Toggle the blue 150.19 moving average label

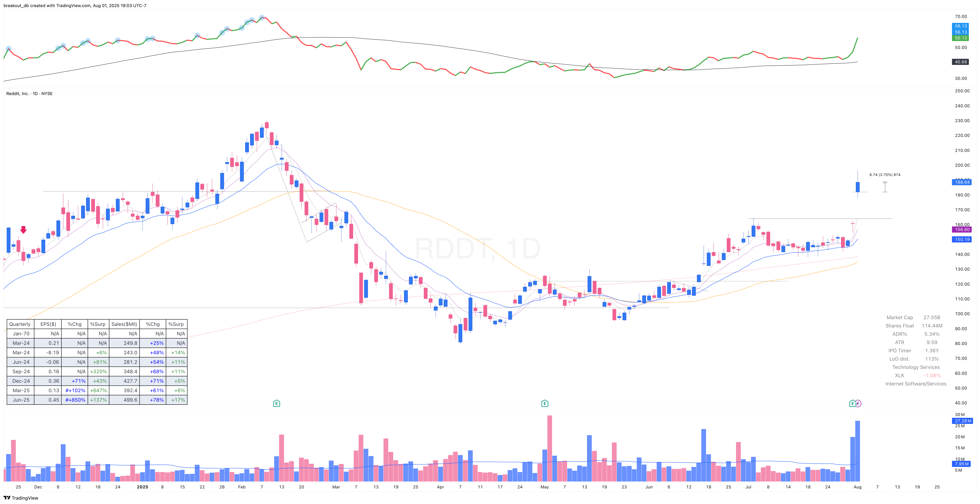point(962,239)
